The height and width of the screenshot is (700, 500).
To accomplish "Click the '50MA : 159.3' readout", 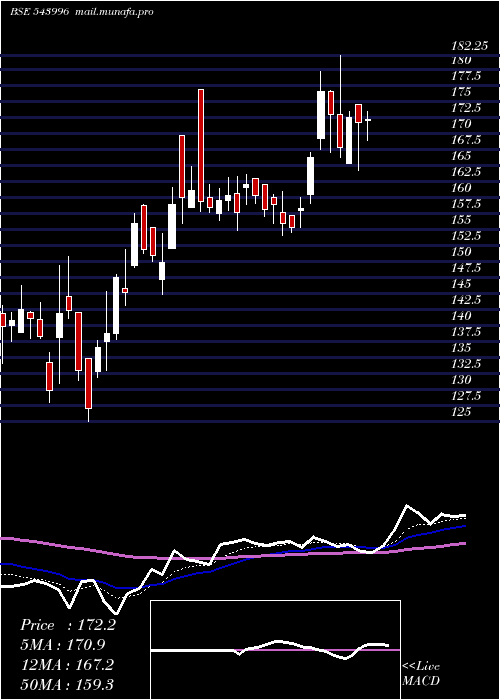I will (x=67, y=684).
